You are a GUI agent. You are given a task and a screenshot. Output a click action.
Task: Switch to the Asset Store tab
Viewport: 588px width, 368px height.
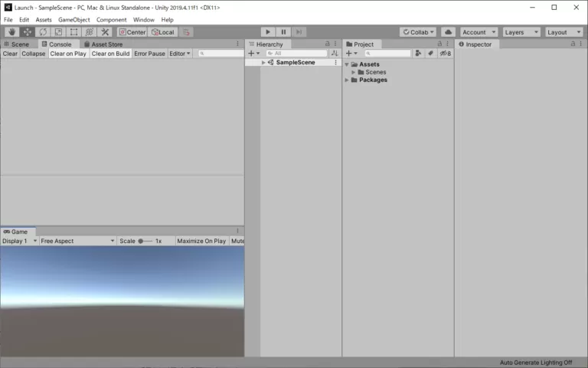(x=106, y=44)
